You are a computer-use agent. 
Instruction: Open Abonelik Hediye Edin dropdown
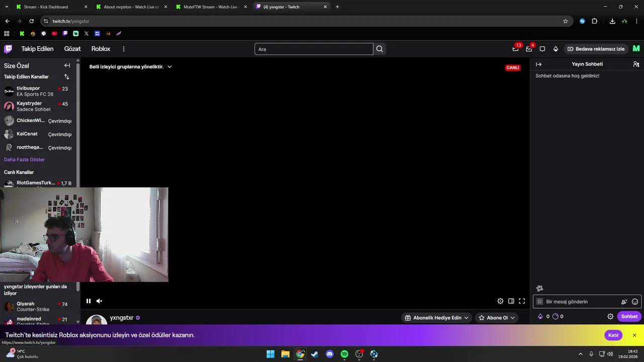coord(437,318)
